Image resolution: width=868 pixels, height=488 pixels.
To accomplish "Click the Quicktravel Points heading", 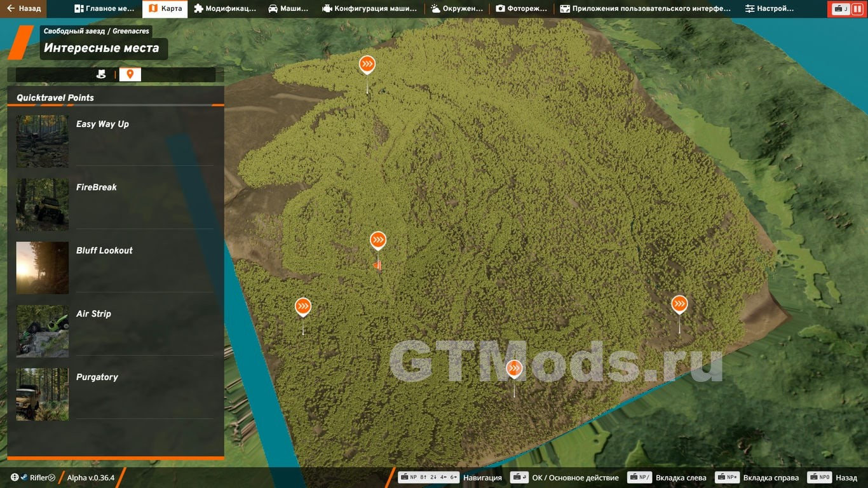I will click(x=55, y=98).
